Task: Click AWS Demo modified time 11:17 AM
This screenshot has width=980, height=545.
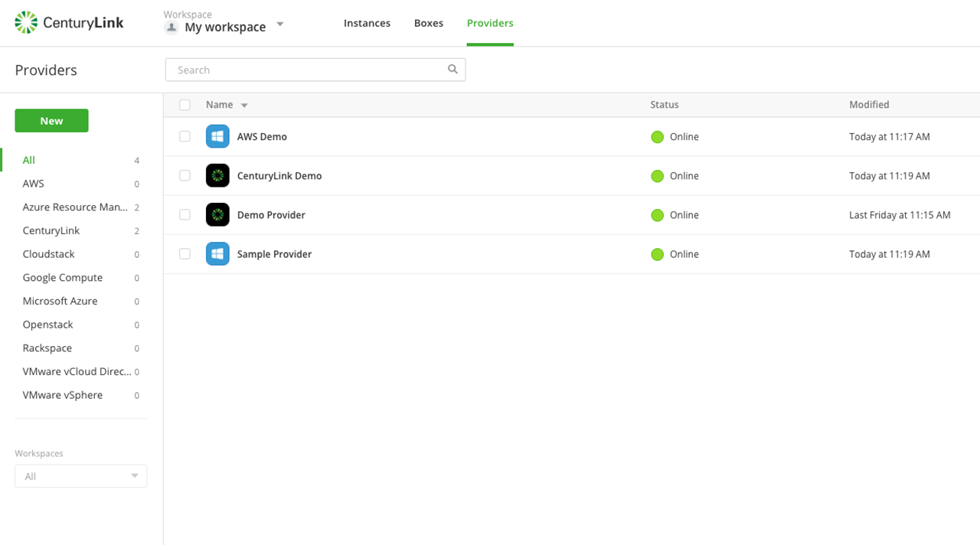Action: coord(890,137)
